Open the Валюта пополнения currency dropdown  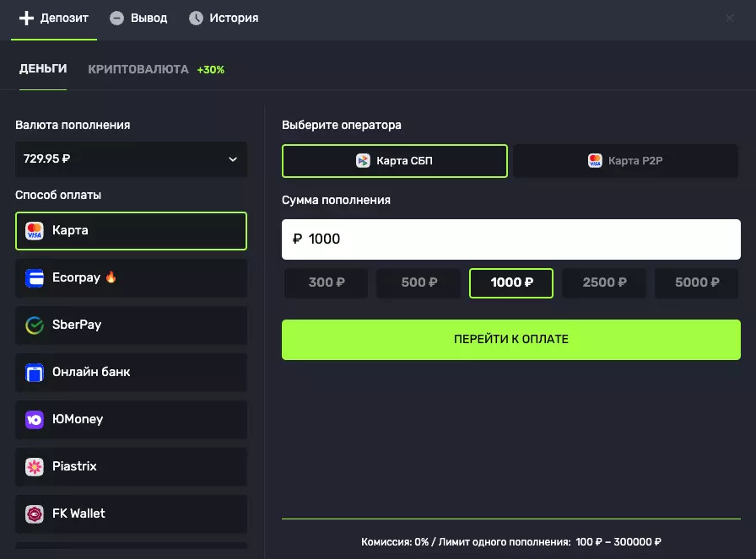pos(131,159)
